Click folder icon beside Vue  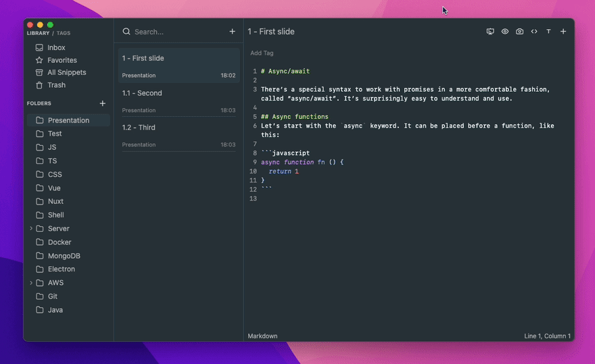[39, 188]
